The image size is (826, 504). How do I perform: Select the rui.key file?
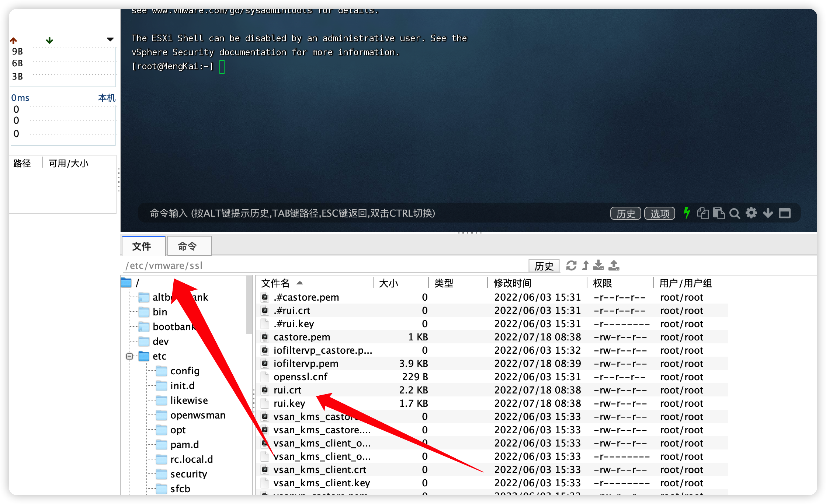pos(493,403)
